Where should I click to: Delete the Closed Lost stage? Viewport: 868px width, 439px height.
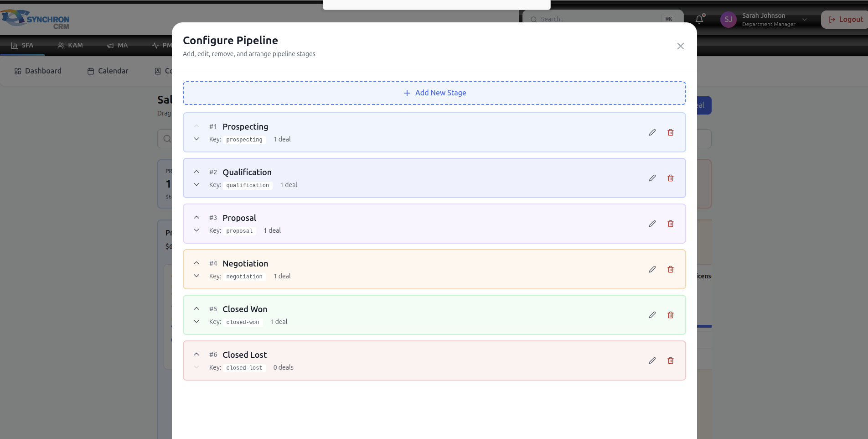(x=671, y=361)
